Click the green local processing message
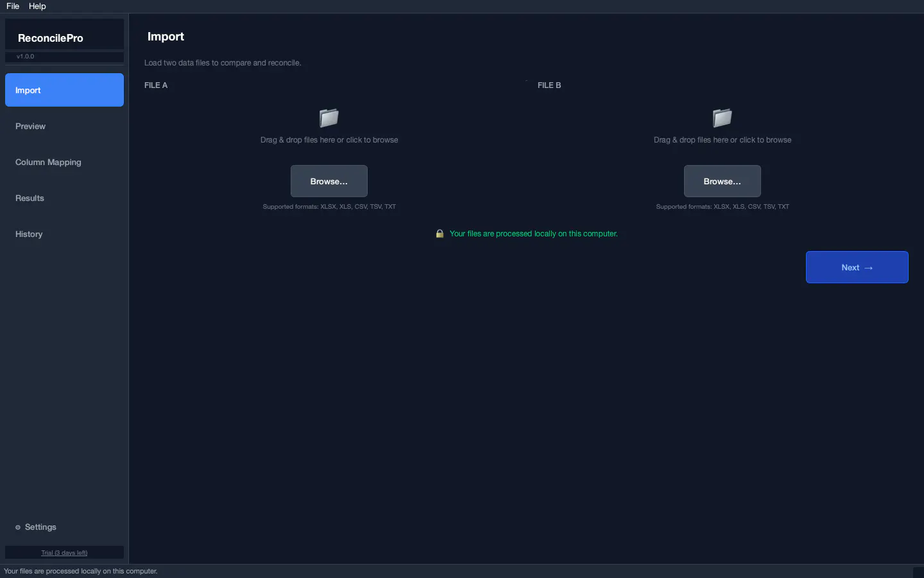This screenshot has width=924, height=578. (534, 234)
